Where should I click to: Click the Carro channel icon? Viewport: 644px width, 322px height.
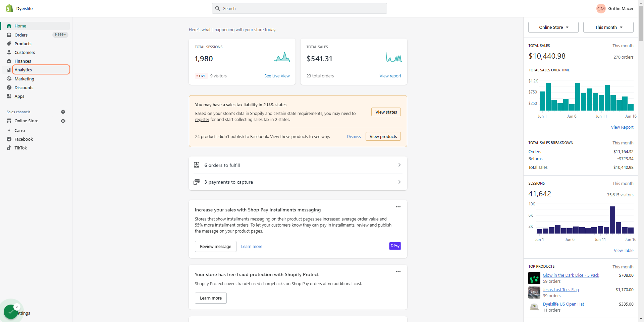(x=9, y=130)
